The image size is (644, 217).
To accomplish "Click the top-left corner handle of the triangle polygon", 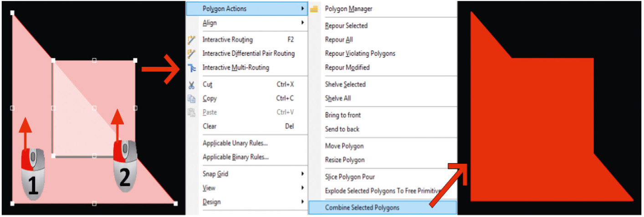I will (12, 13).
